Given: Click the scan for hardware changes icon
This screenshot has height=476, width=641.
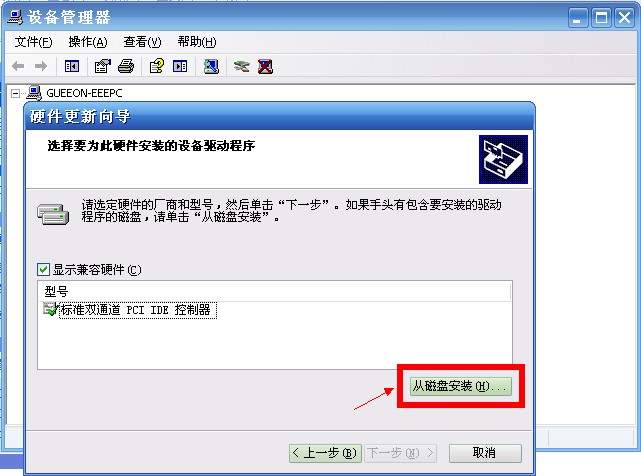Looking at the screenshot, I should coord(211,66).
